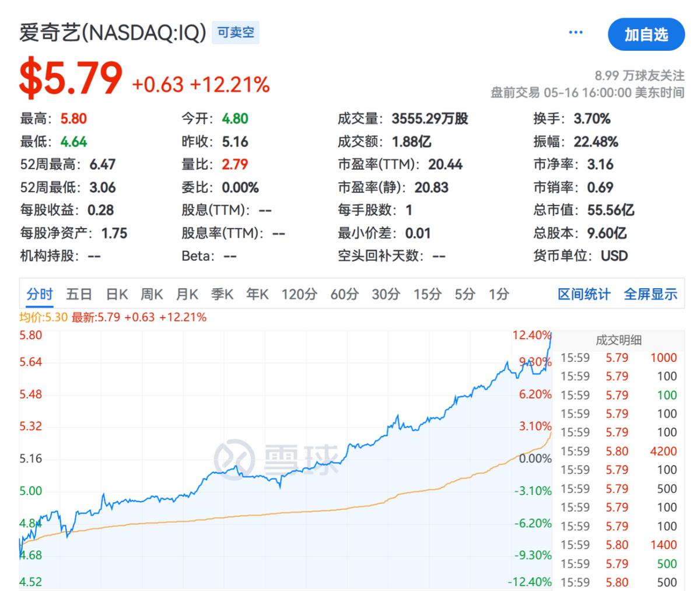Select the 年K yearly chart tab
700x591 pixels.
[257, 293]
